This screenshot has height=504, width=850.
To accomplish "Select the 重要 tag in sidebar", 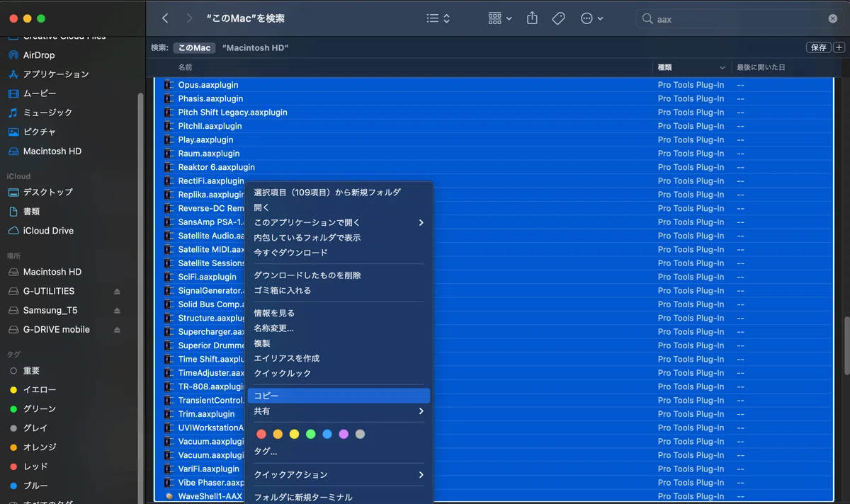I will tap(32, 371).
